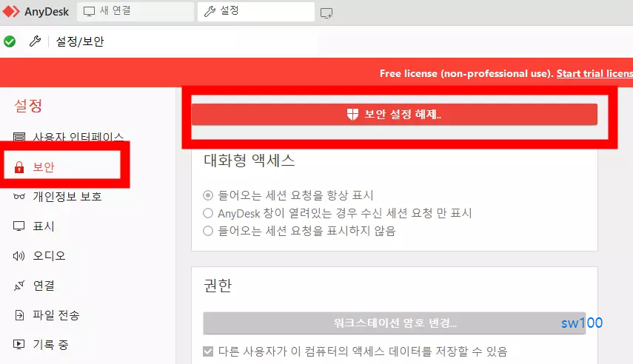Click the plug icon for 연결
This screenshot has width=633, height=364.
pos(19,286)
